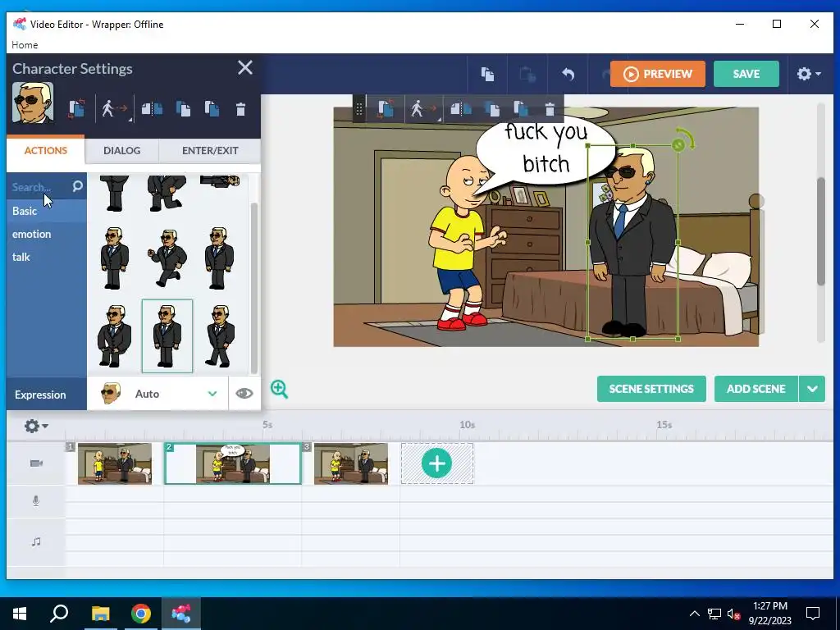Click the rotate handle on selected character
Viewport: 840px width, 630px height.
[684, 140]
